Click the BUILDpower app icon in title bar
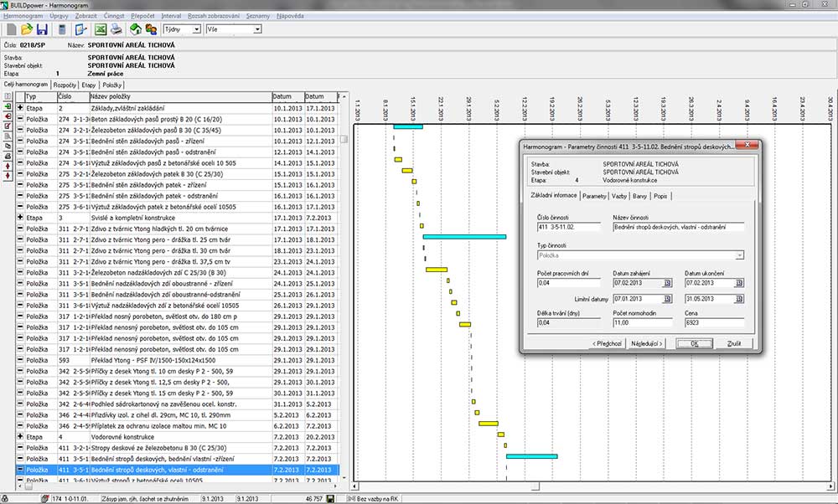Viewport: 838px width, 504px height. (5, 5)
